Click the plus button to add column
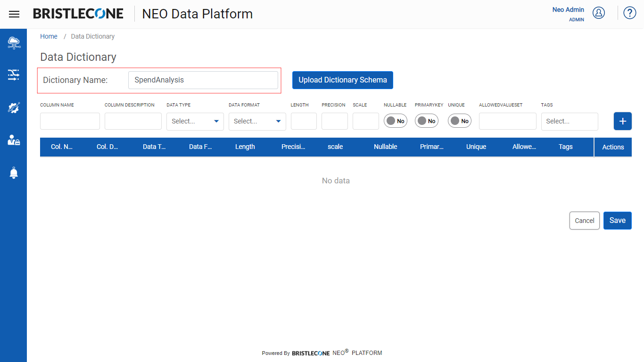Image resolution: width=644 pixels, height=362 pixels. point(623,121)
